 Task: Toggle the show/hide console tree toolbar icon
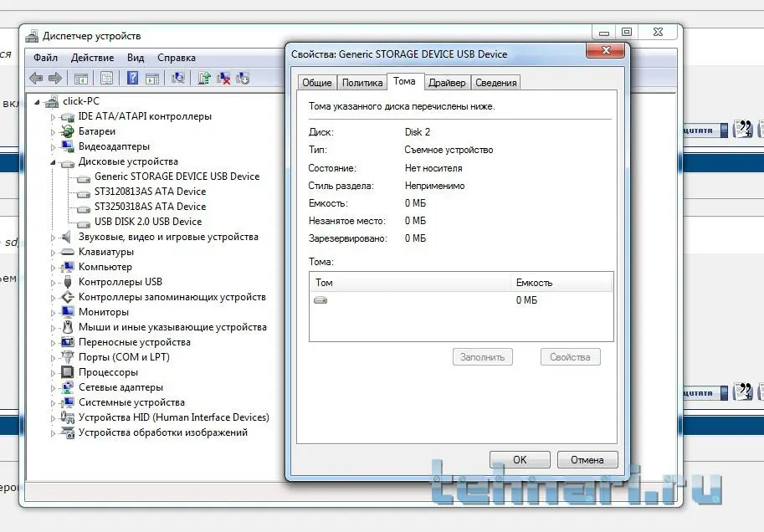tap(81, 78)
